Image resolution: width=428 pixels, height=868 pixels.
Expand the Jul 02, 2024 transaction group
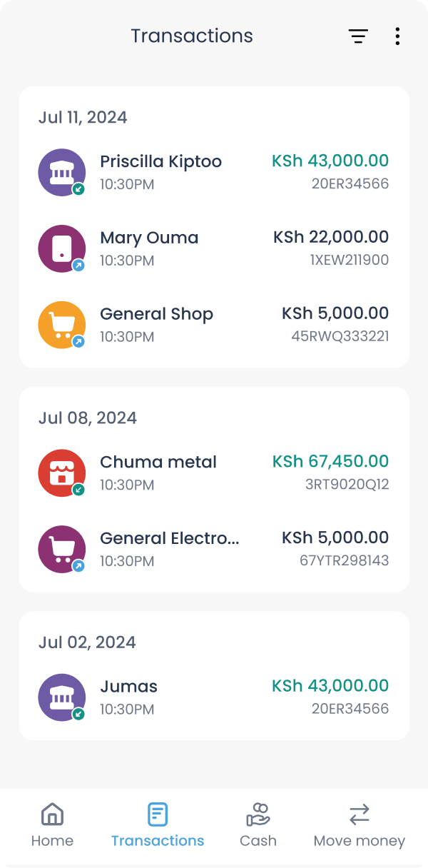click(x=87, y=642)
